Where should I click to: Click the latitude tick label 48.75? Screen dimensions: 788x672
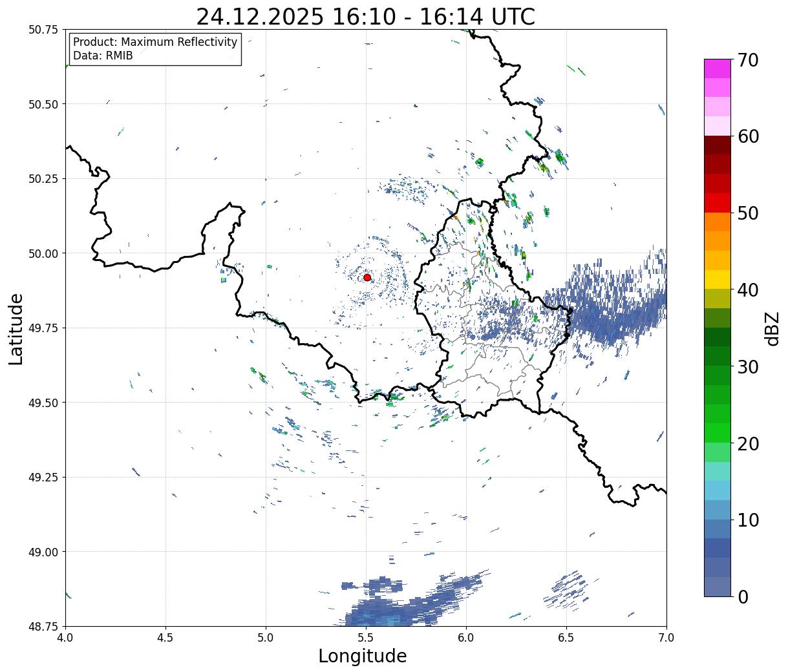[43, 626]
